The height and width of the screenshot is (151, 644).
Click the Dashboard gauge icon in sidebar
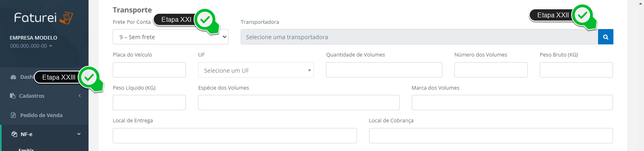point(13,77)
